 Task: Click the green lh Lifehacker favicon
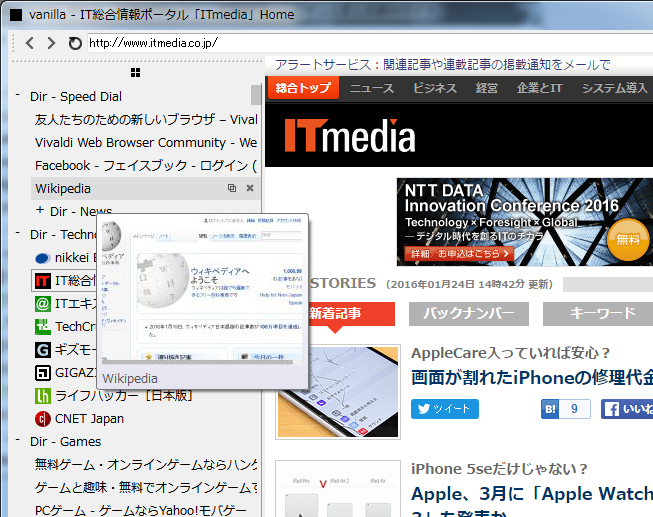pos(42,395)
